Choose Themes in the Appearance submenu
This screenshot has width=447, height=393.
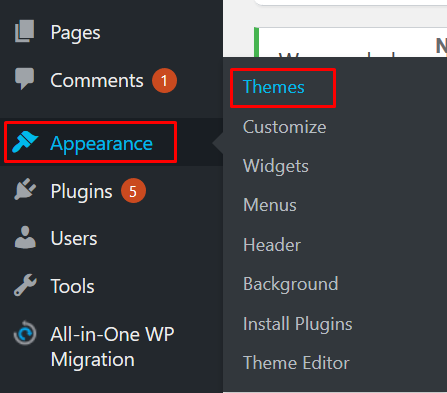[274, 87]
